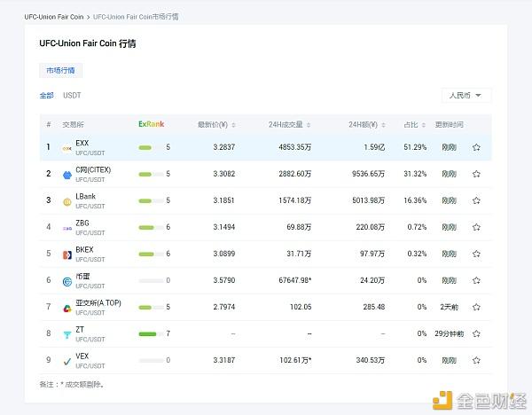532x415 pixels.
Task: Favorite the VEX row star
Action: click(x=476, y=360)
